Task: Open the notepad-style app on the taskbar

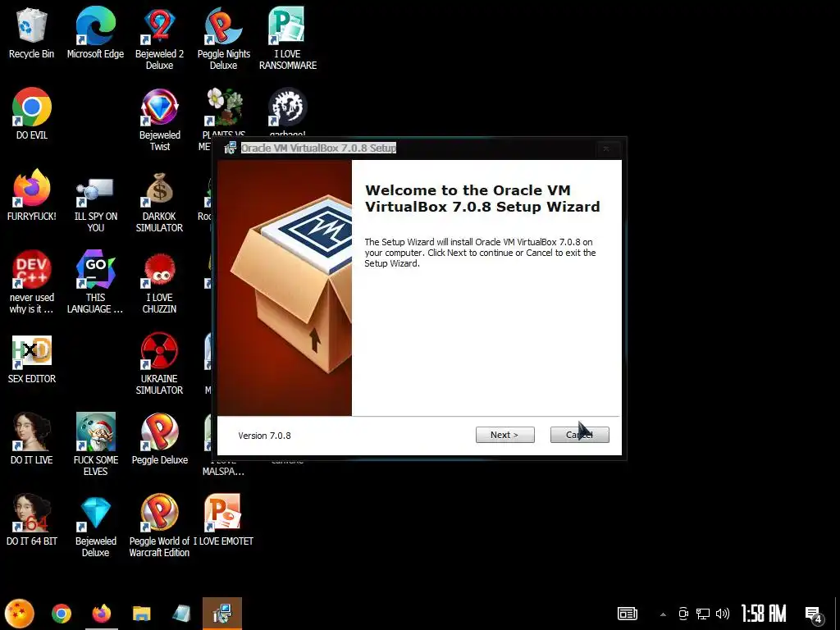Action: pos(181,614)
